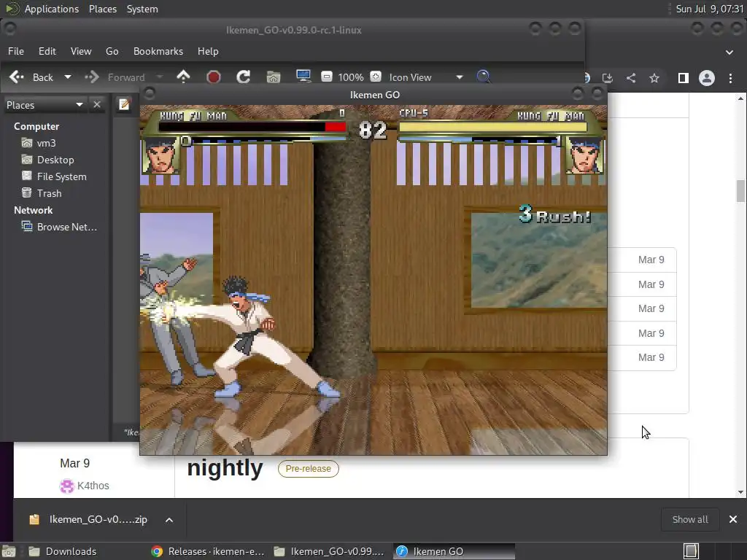
Task: Click player one red health bar
Action: click(336, 127)
